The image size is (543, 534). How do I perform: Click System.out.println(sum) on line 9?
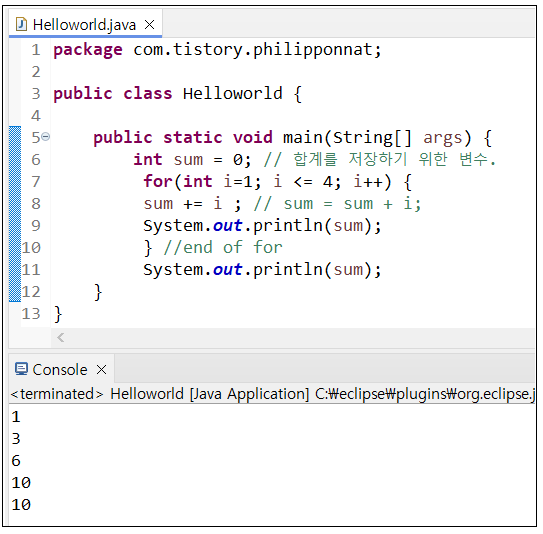pyautogui.click(x=262, y=226)
